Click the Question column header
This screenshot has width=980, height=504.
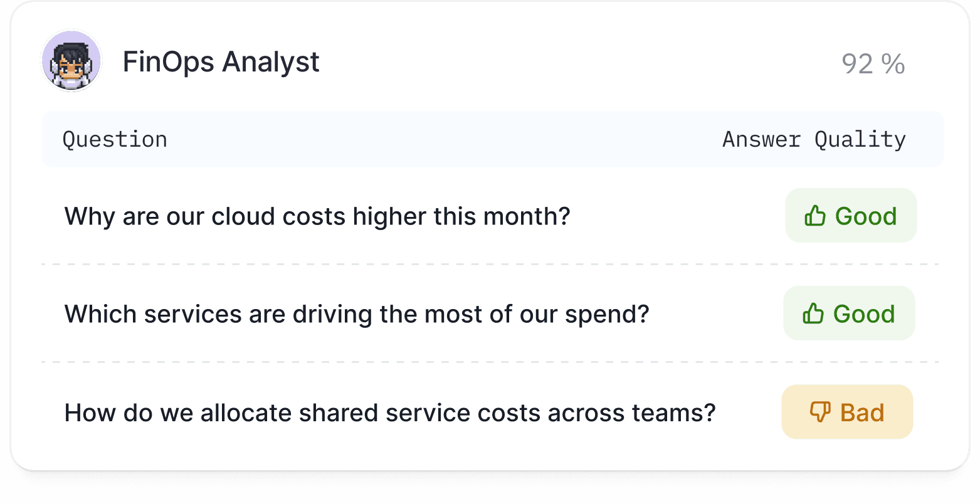(115, 139)
